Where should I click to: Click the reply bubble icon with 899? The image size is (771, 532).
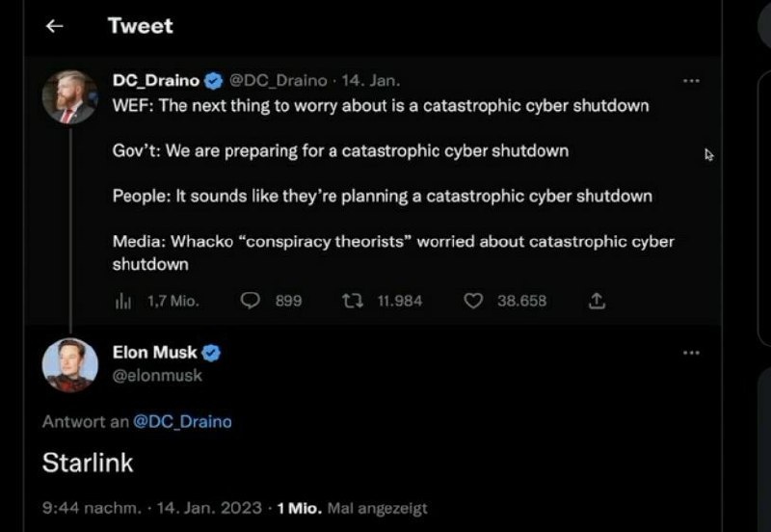[250, 302]
